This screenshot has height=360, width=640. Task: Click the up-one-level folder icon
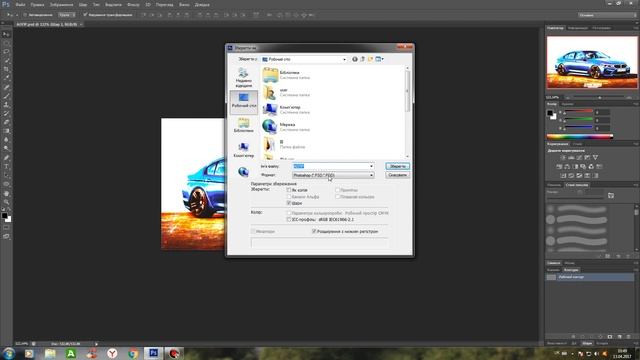[362, 59]
